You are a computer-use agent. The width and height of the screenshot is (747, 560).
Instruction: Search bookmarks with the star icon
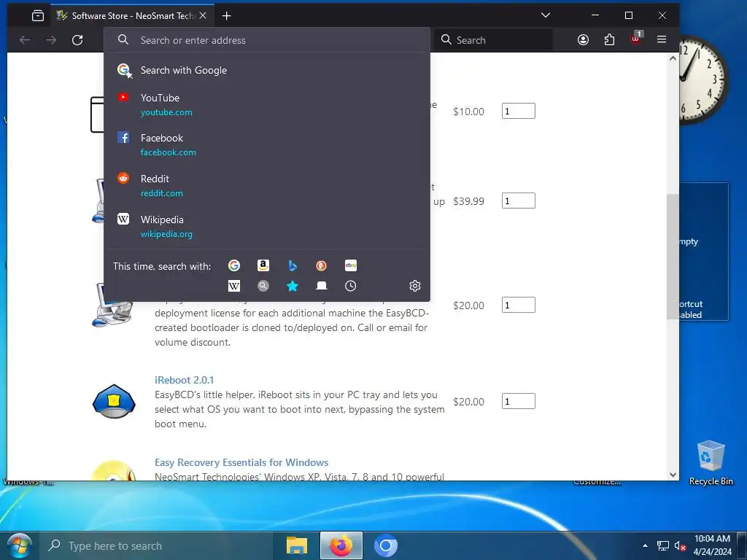tap(293, 286)
